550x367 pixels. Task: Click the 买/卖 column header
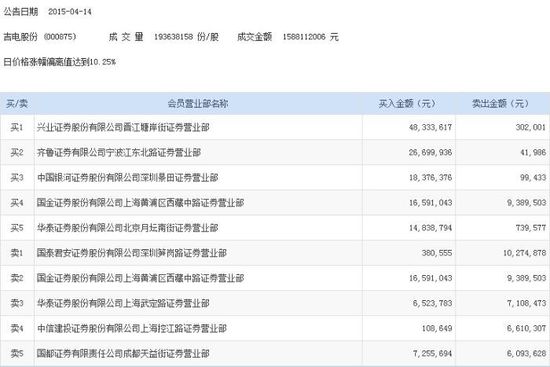[x=17, y=104]
